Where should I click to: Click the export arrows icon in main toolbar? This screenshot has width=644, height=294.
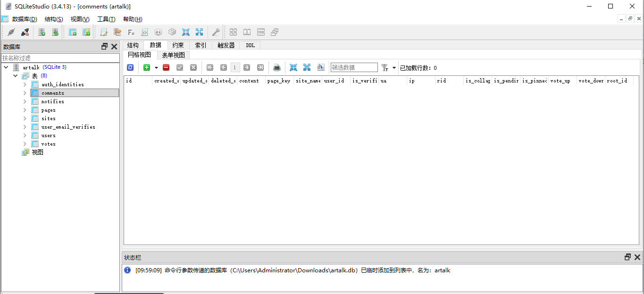(199, 32)
